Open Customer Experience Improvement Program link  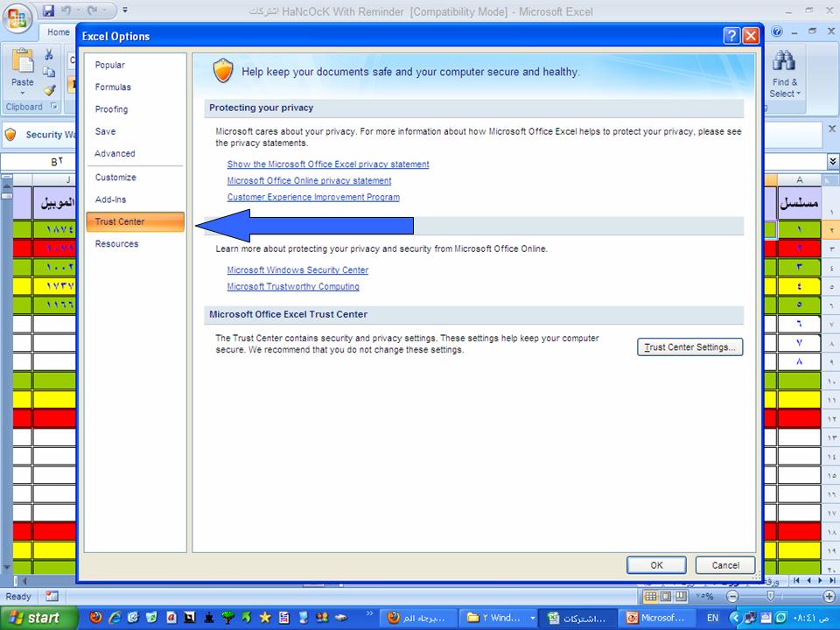point(313,197)
